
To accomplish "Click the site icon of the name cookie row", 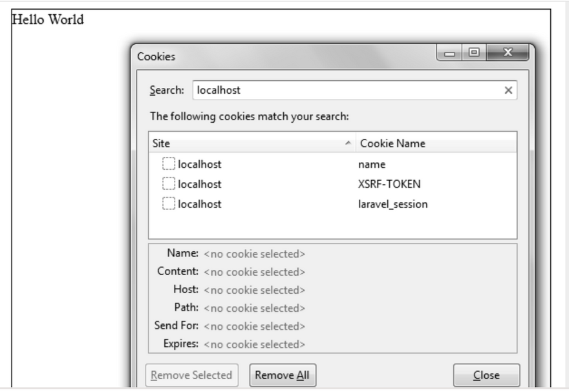I will (x=169, y=164).
